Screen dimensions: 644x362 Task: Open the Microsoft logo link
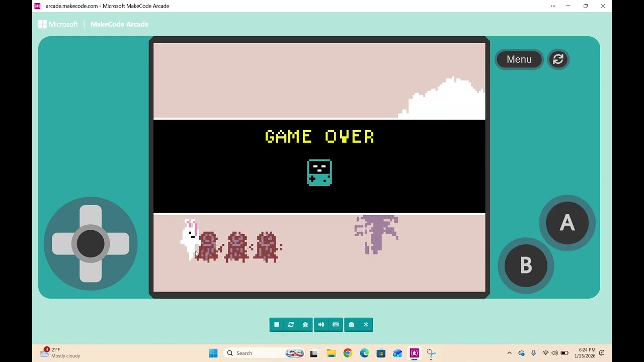pos(58,24)
